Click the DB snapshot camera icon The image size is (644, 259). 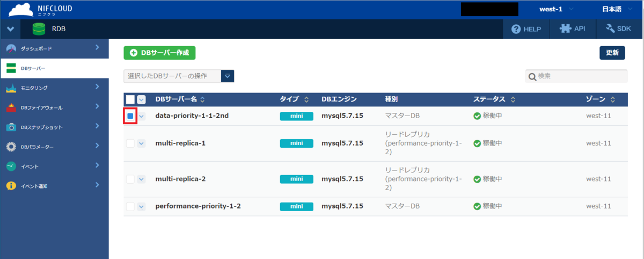tap(11, 127)
